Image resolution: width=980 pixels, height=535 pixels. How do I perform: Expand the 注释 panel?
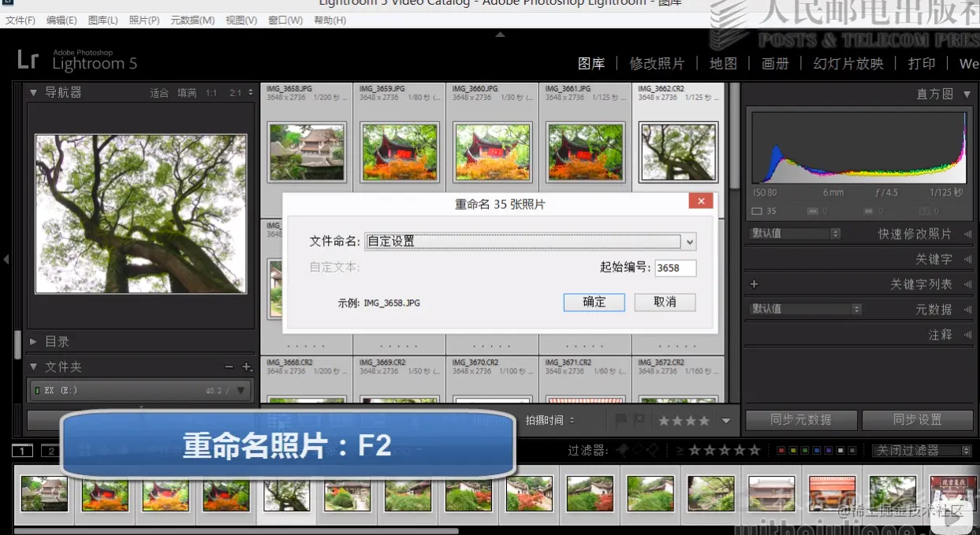[x=967, y=335]
